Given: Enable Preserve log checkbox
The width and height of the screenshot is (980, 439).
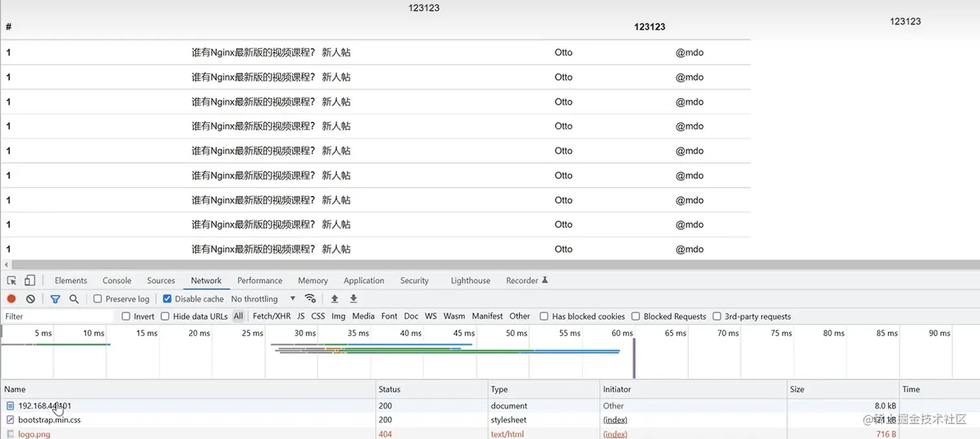Looking at the screenshot, I should click(98, 298).
